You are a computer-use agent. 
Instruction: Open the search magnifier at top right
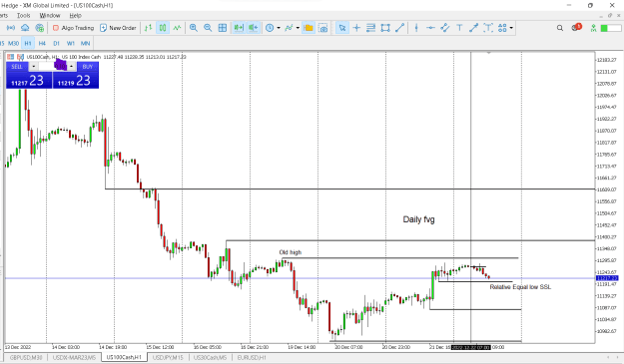[560, 28]
